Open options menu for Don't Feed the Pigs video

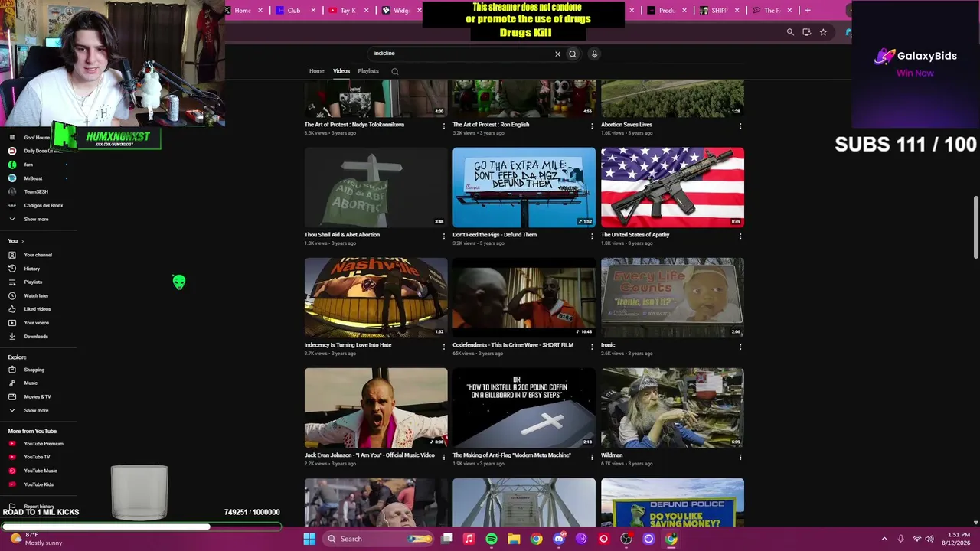coord(592,236)
